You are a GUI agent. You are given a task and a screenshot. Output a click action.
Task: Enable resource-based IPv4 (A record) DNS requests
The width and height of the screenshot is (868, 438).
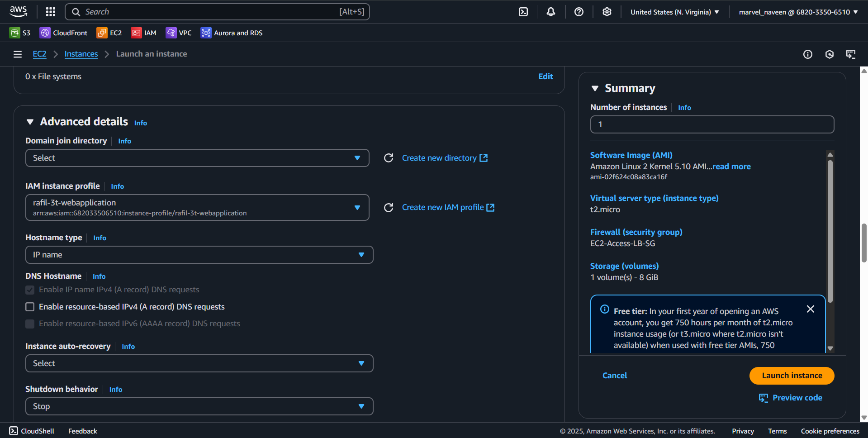pyautogui.click(x=30, y=307)
